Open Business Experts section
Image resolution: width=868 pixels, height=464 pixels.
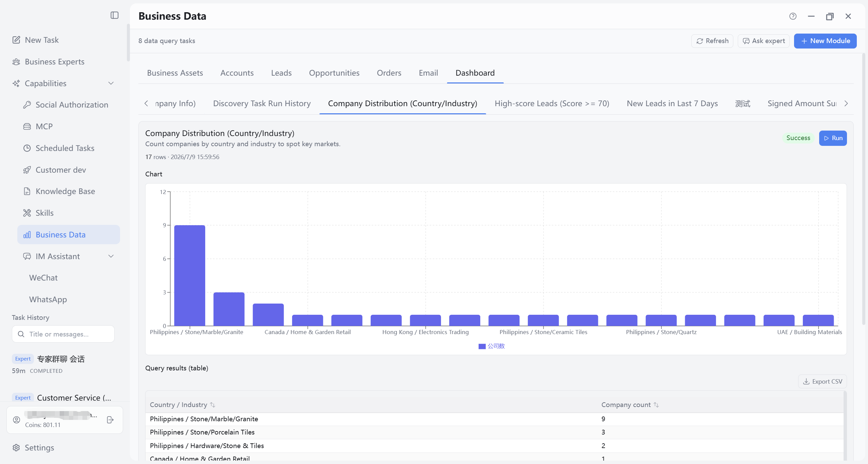click(48, 62)
